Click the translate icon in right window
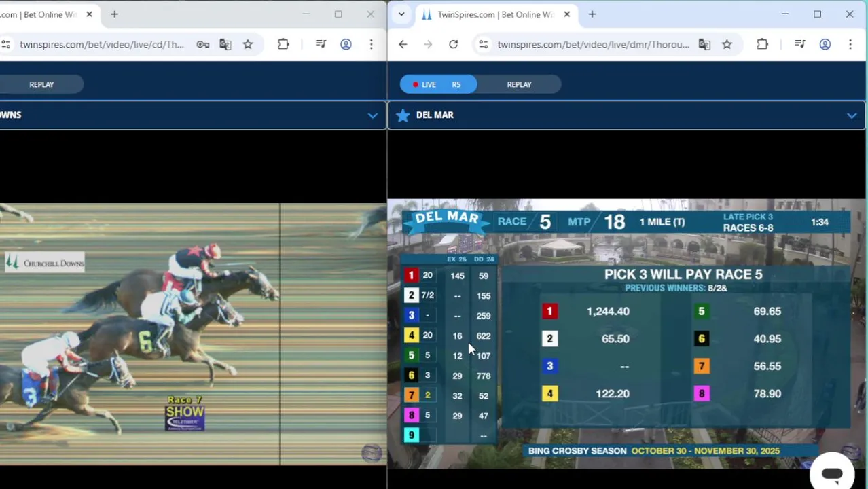 coord(704,44)
